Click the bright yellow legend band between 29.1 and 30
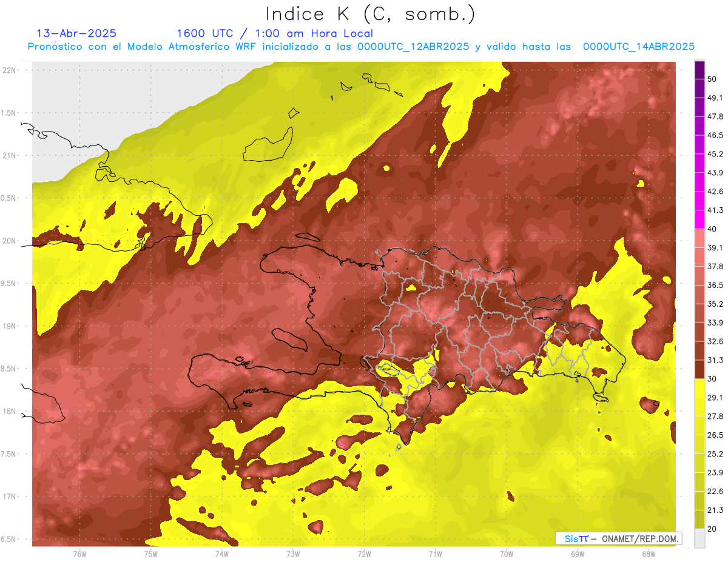The height and width of the screenshot is (562, 728). [x=699, y=388]
